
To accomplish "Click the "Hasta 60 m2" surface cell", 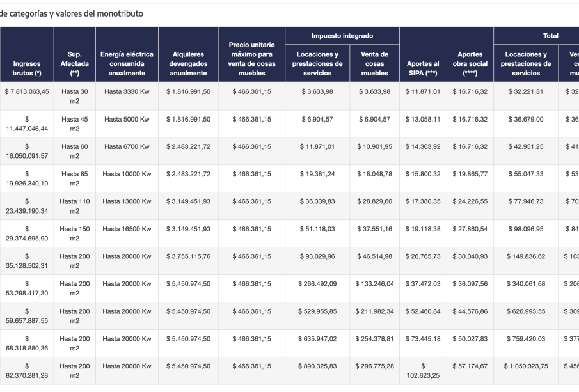I will [75, 152].
